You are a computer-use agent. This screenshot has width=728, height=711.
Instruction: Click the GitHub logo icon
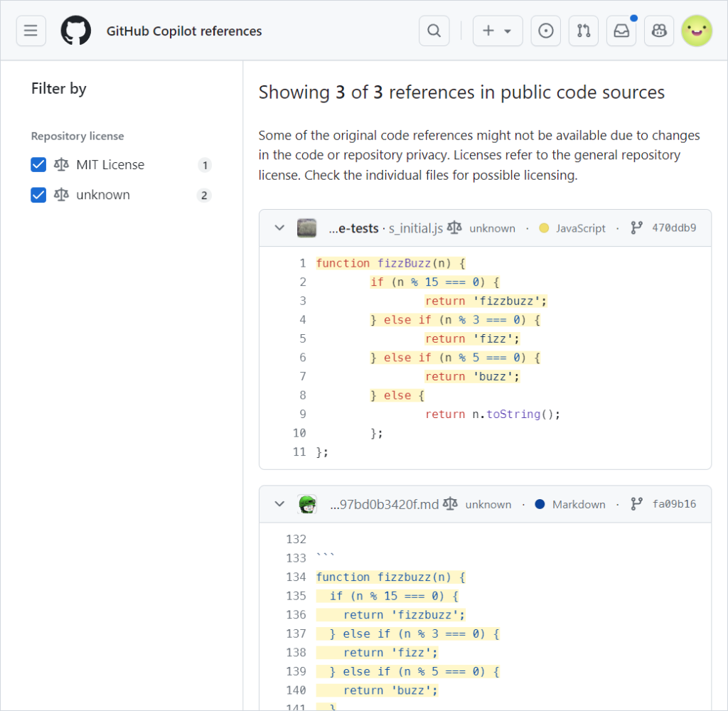click(x=76, y=31)
